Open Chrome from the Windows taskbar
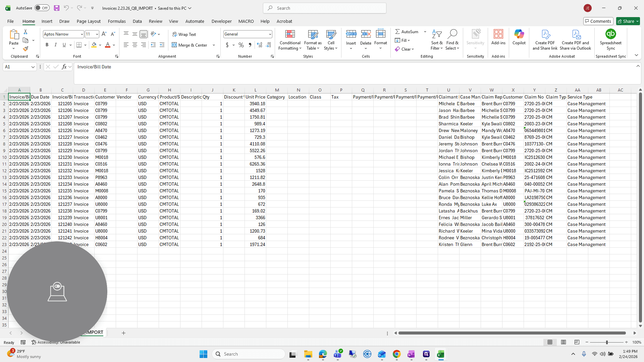 point(396,354)
